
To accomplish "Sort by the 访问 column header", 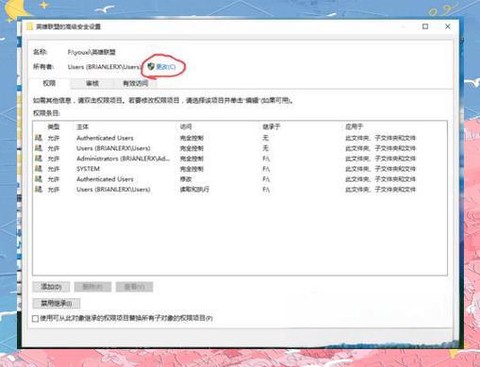I will tap(186, 127).
